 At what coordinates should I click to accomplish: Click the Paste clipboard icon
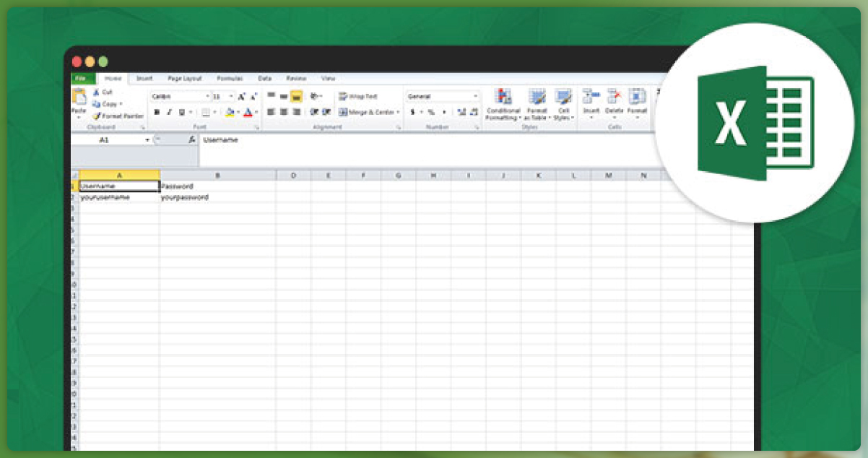(x=79, y=97)
